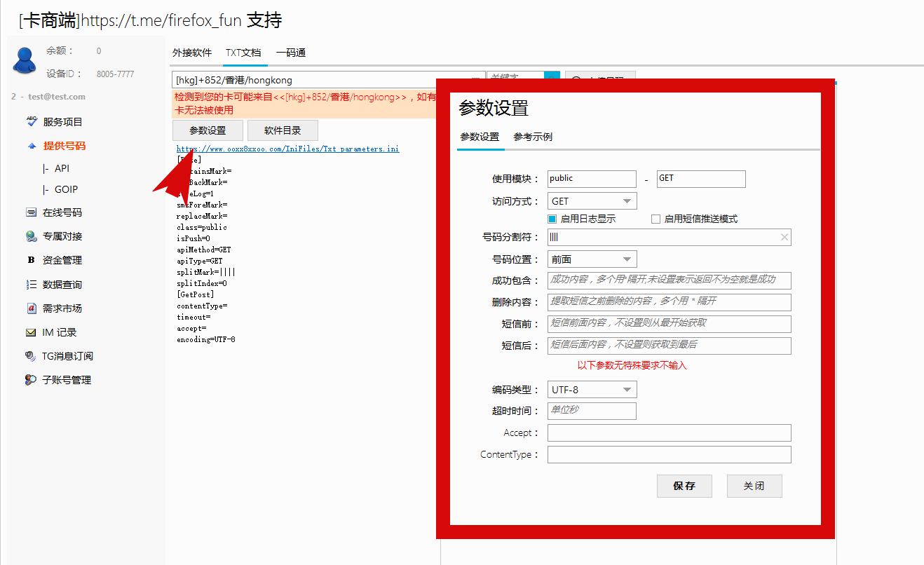Select the GOIP sub-item under 提供号码
Viewport: 924px width, 565px height.
tap(66, 189)
